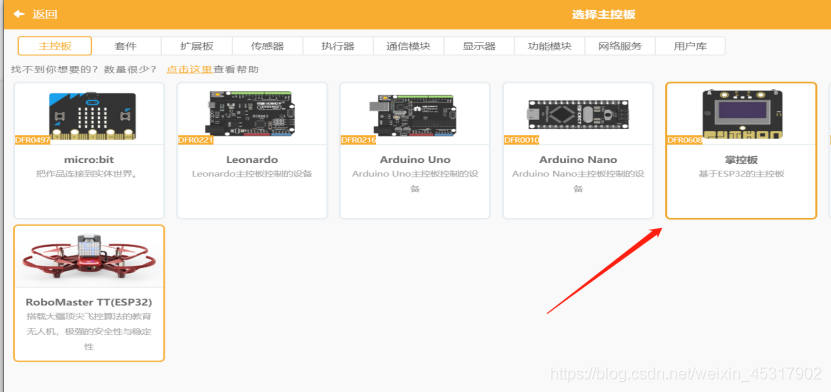Open the 显示器 tab

(479, 46)
